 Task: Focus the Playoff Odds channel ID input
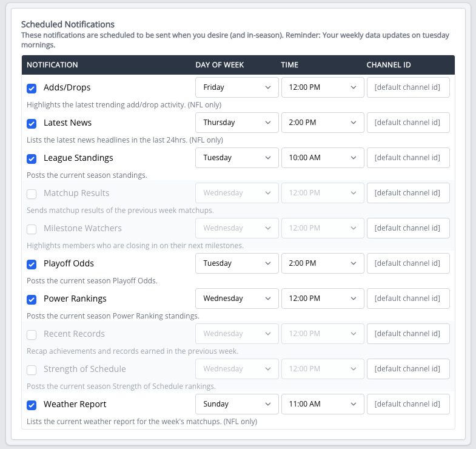tap(408, 263)
